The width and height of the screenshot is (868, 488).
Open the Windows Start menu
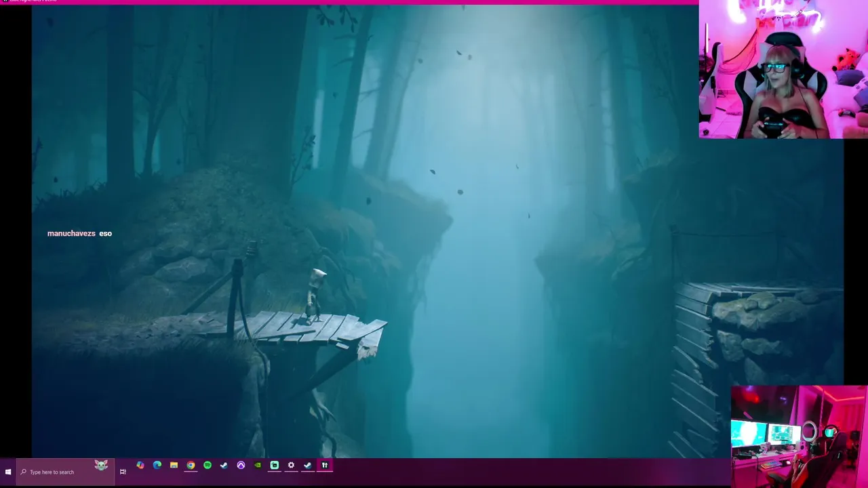(8, 472)
